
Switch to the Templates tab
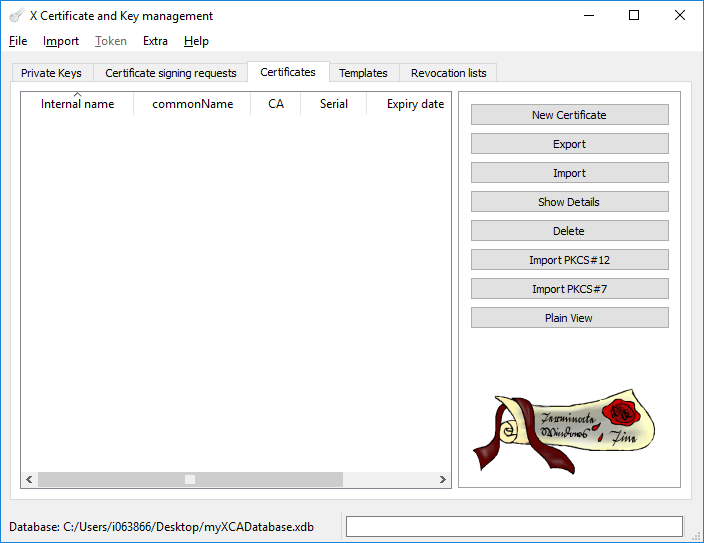[x=363, y=73]
